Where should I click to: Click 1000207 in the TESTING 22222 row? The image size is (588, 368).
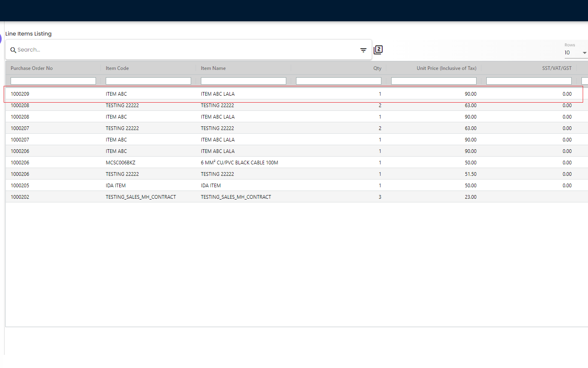click(x=20, y=128)
